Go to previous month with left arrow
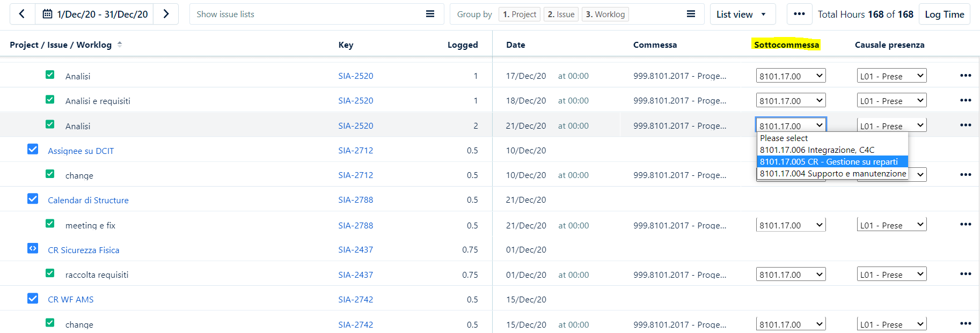 [22, 14]
